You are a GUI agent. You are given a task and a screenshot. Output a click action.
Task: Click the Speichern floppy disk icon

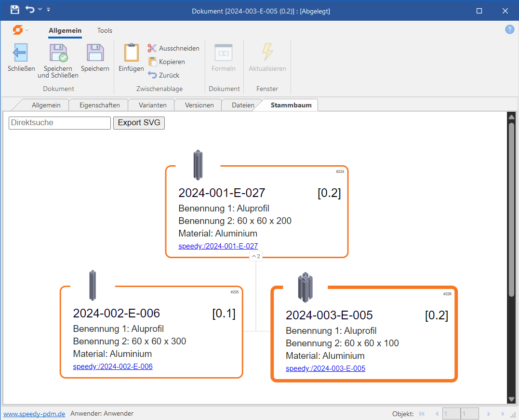[x=95, y=53]
